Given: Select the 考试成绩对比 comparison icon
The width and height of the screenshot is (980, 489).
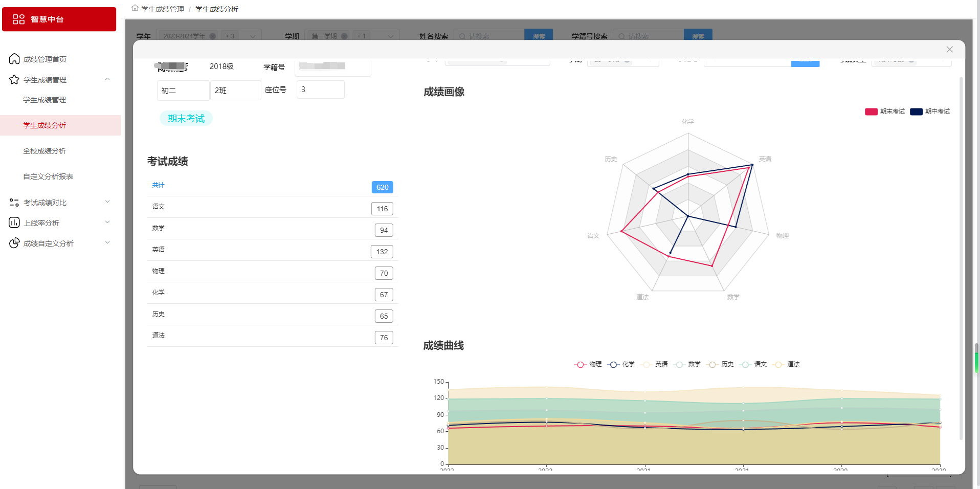Looking at the screenshot, I should [14, 202].
